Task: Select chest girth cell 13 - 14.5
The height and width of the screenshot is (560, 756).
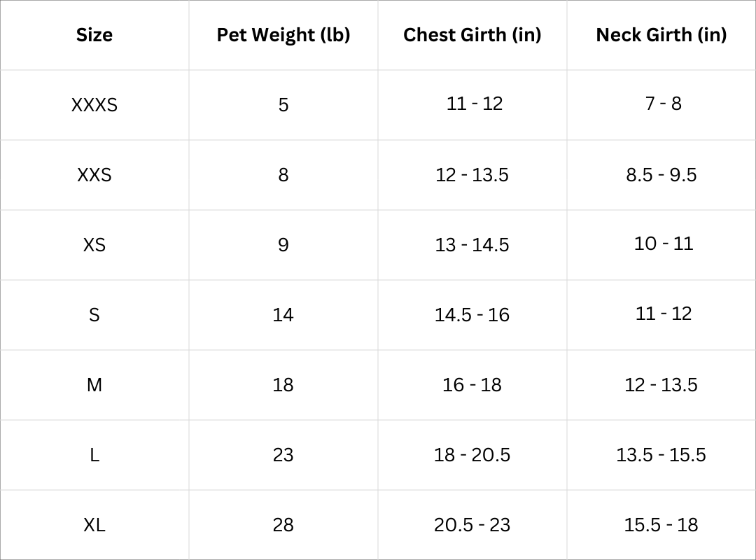Action: [472, 245]
